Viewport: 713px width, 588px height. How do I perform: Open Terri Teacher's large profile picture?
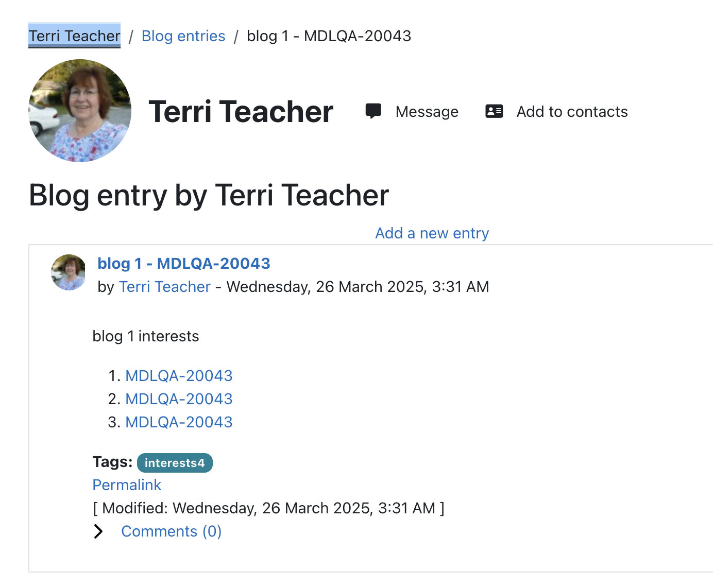point(80,111)
